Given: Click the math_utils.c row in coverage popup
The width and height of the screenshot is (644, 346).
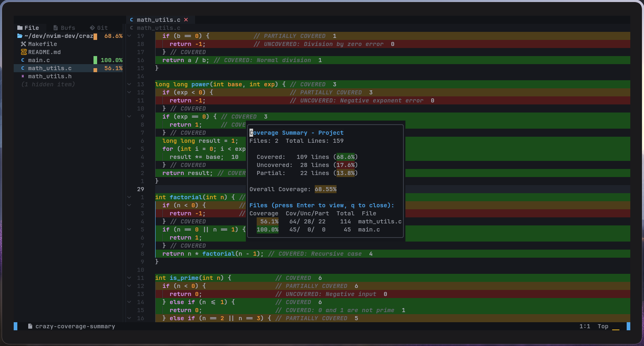Looking at the screenshot, I should (325, 221).
